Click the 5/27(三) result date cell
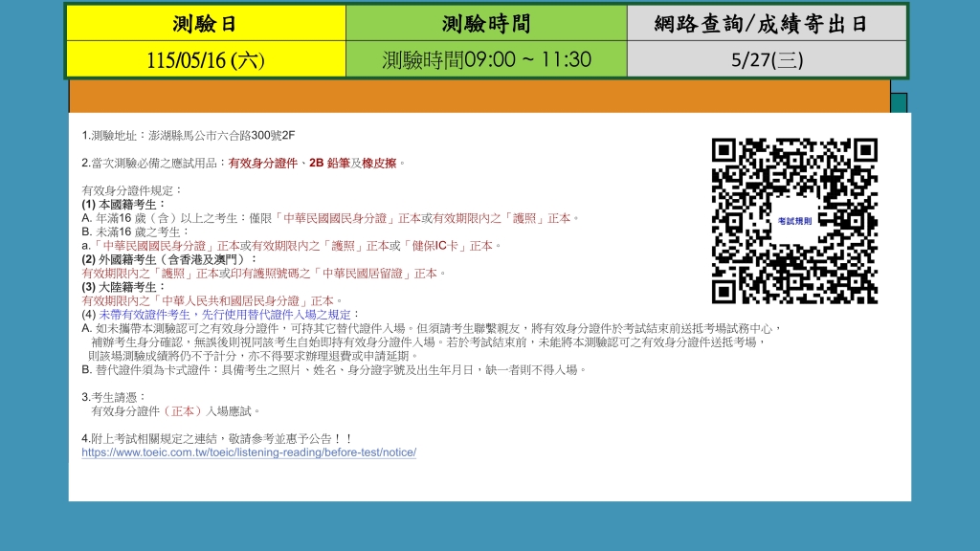 click(x=767, y=59)
